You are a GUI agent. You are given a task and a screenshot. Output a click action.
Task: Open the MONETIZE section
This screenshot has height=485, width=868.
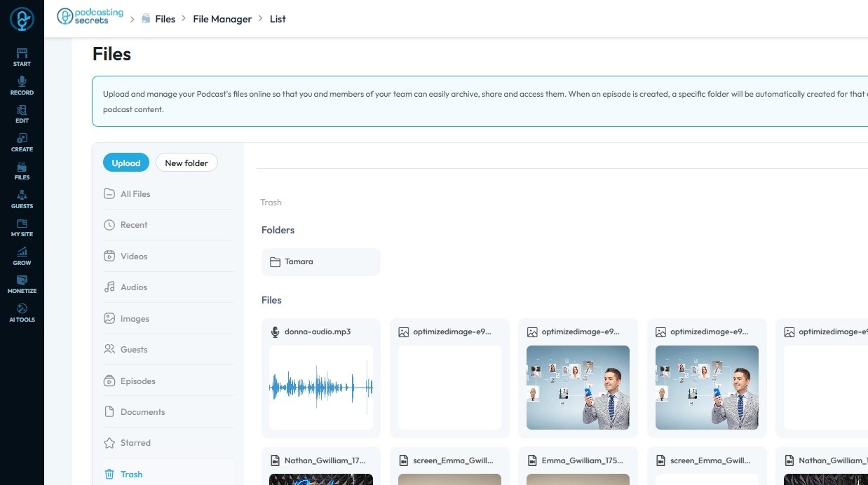pyautogui.click(x=22, y=285)
